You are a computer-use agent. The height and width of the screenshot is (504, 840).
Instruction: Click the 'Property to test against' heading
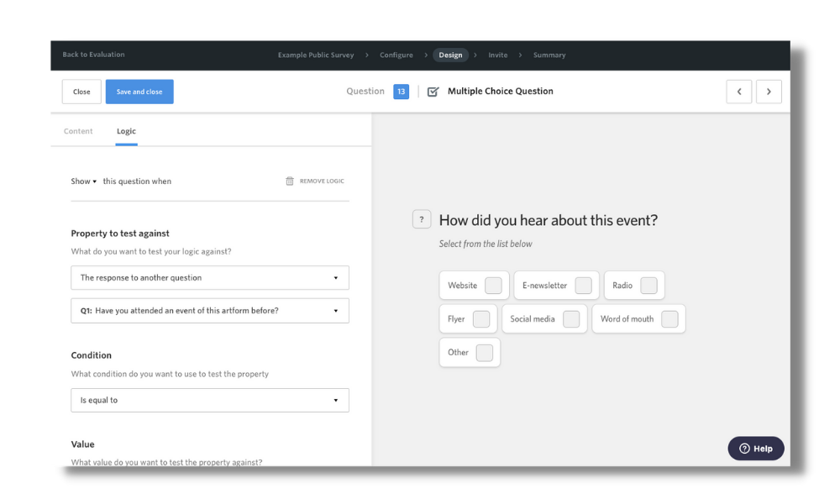pyautogui.click(x=120, y=234)
